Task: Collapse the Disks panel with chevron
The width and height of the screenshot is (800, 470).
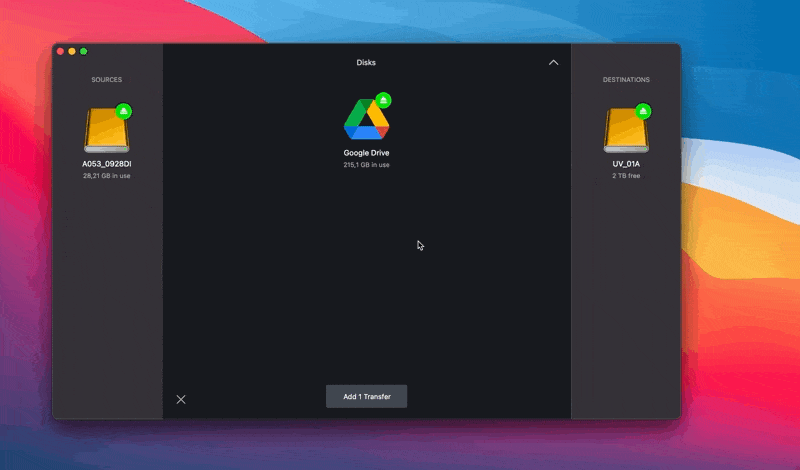Action: [x=554, y=63]
